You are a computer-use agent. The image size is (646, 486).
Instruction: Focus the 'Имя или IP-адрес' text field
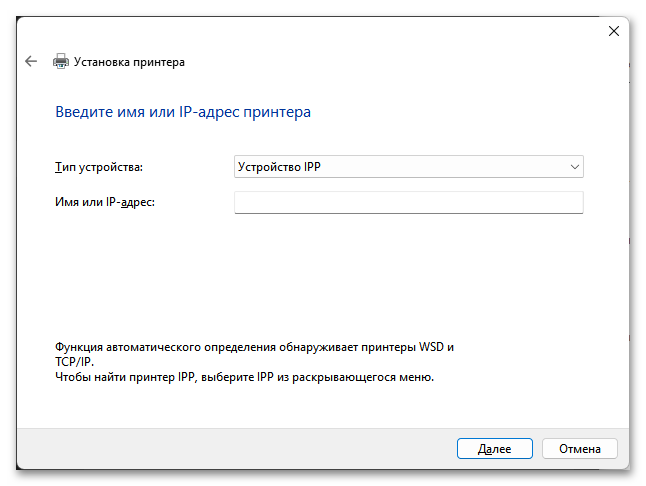tap(408, 203)
